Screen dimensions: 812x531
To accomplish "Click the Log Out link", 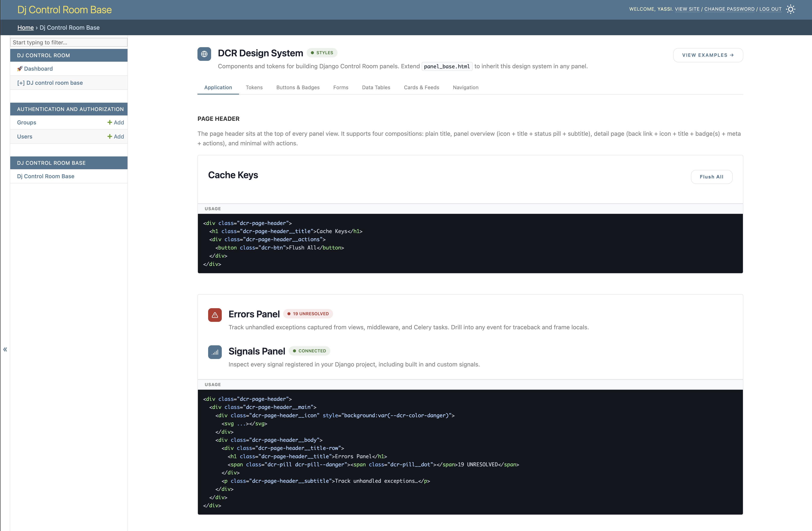I will [770, 9].
